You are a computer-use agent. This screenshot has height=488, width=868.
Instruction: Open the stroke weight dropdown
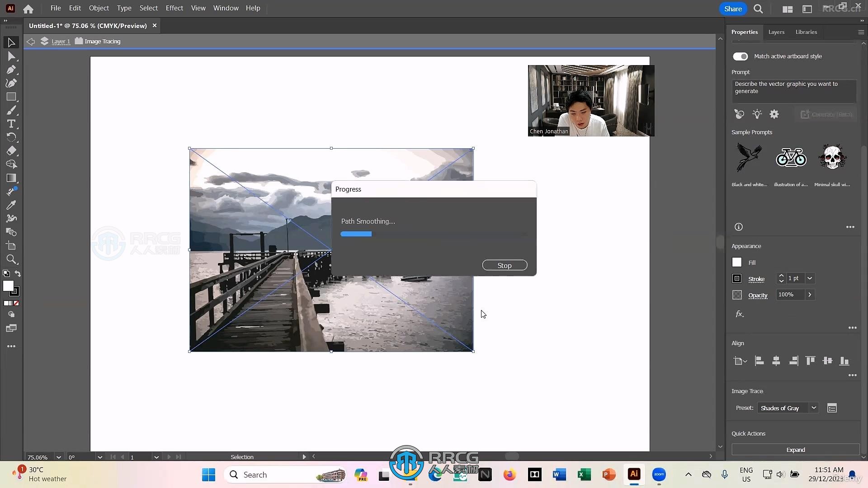[x=810, y=278]
